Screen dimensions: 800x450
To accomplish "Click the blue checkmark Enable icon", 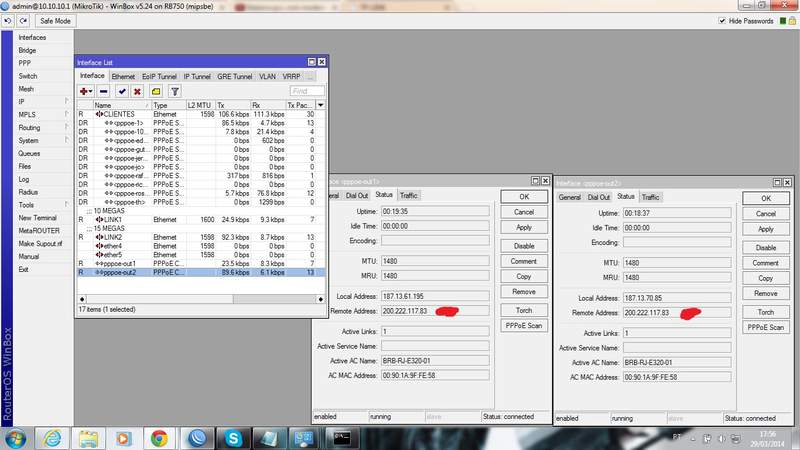I will tap(122, 91).
